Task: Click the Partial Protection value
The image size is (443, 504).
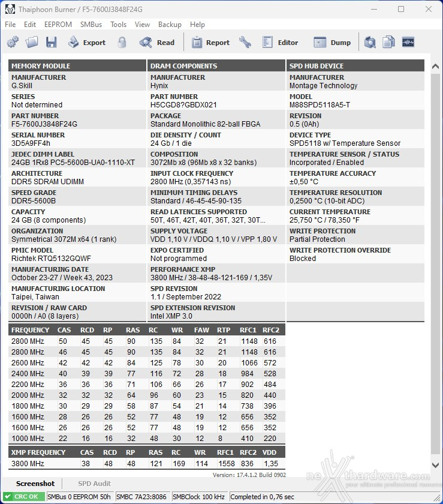Action: 317,239
